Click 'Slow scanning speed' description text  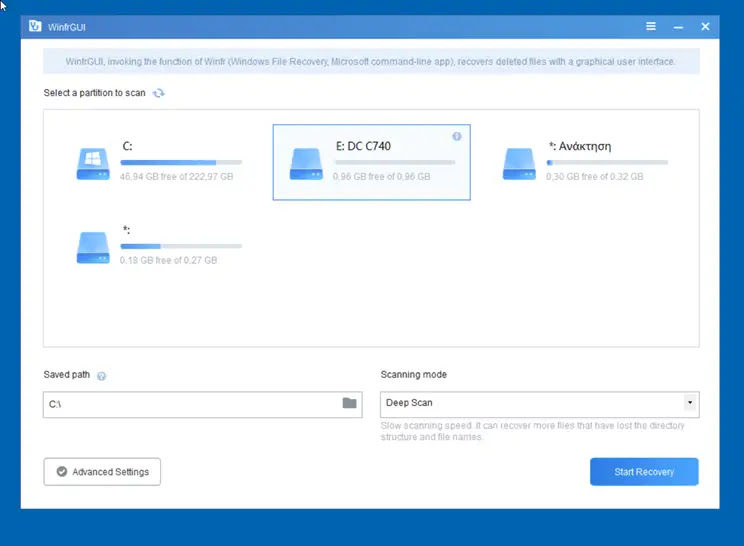pyautogui.click(x=532, y=431)
